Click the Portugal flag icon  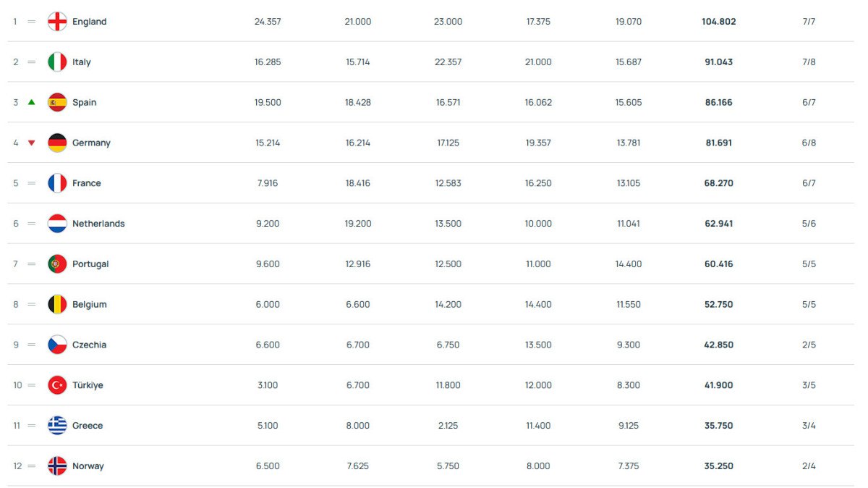pos(57,264)
